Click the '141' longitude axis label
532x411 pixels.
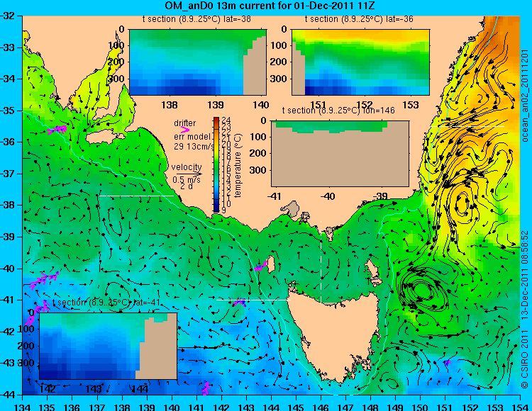pos(196,407)
